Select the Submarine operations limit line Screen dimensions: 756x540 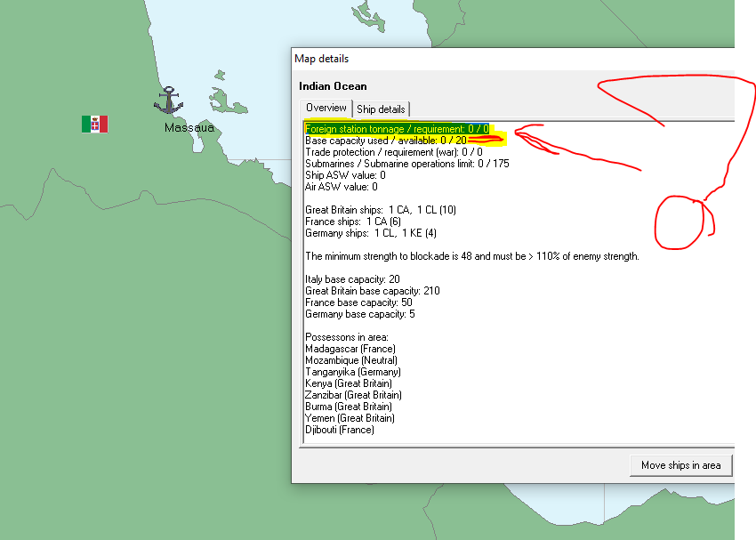click(x=407, y=164)
